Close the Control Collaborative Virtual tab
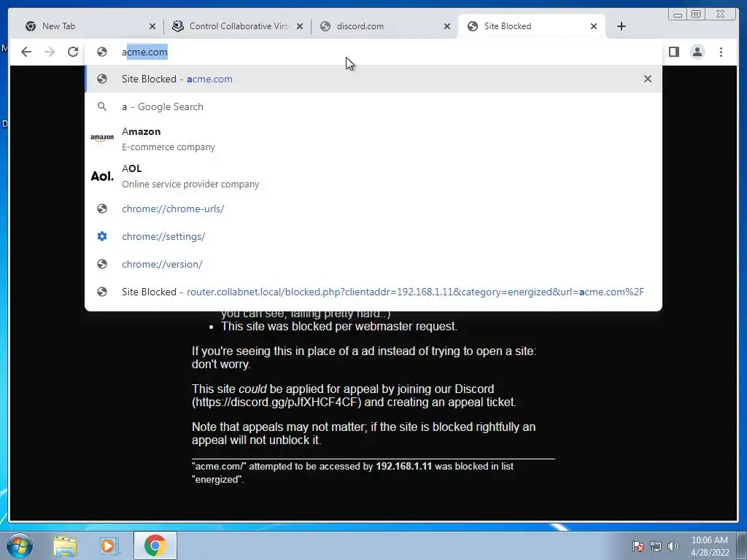Screen dimensions: 747x560 pos(300,26)
